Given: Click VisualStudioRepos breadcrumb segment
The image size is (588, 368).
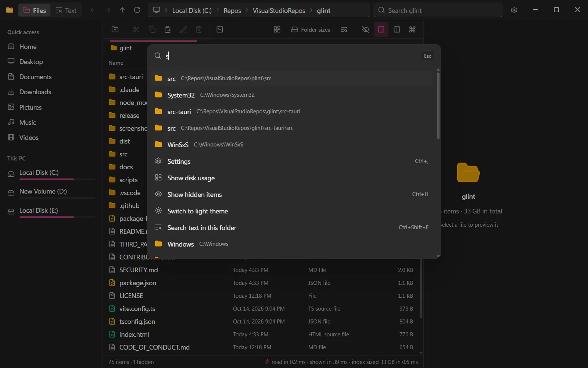Looking at the screenshot, I should click(279, 11).
